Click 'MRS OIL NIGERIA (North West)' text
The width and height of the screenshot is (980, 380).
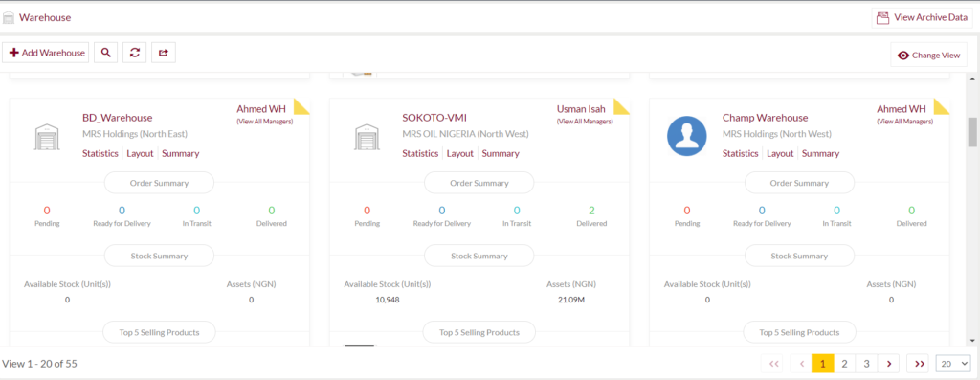(466, 134)
